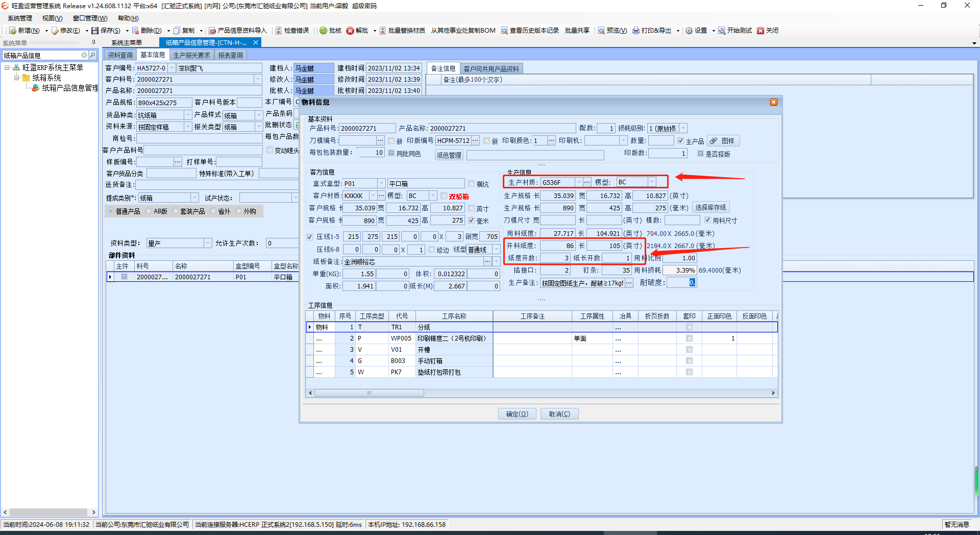
Task: Open the 损耗级别 dropdown
Action: pyautogui.click(x=683, y=128)
